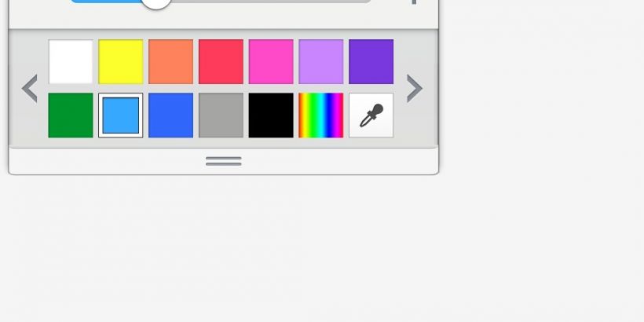Click the selected light blue swatch
644x322 pixels.
(x=121, y=115)
